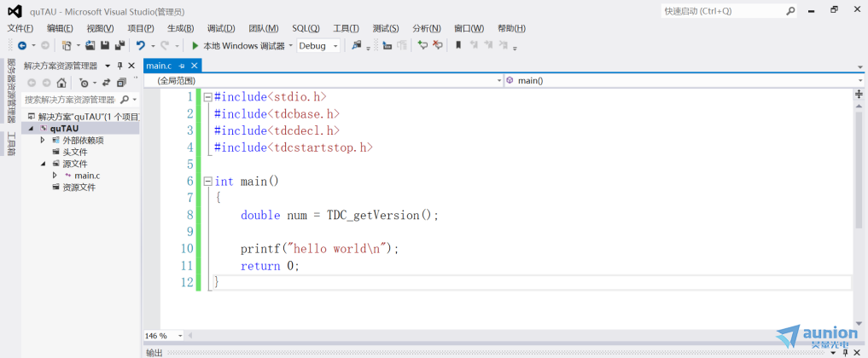This screenshot has height=358, width=868.
Task: Open the SQL(Q) menu
Action: tap(306, 29)
